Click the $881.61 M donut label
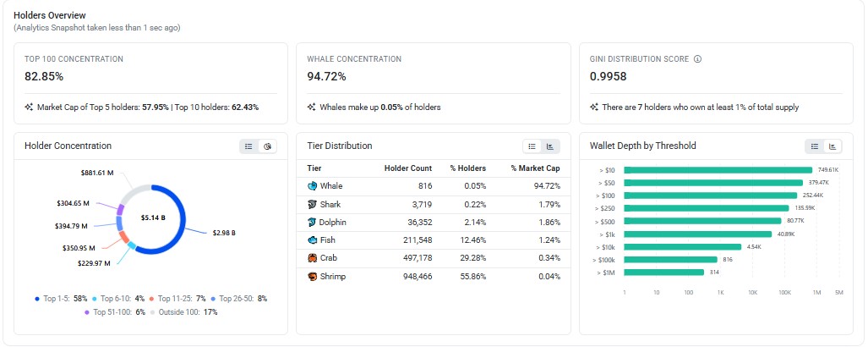 point(97,173)
